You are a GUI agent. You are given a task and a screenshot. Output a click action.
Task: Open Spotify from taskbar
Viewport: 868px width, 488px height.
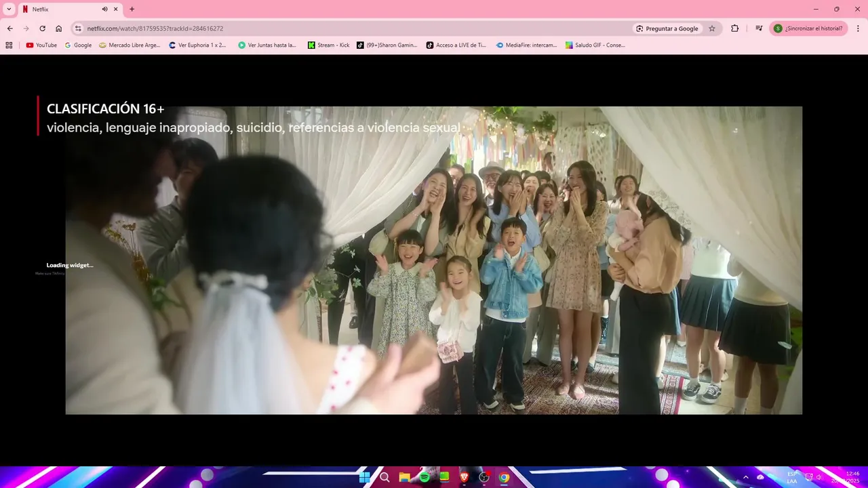425,477
